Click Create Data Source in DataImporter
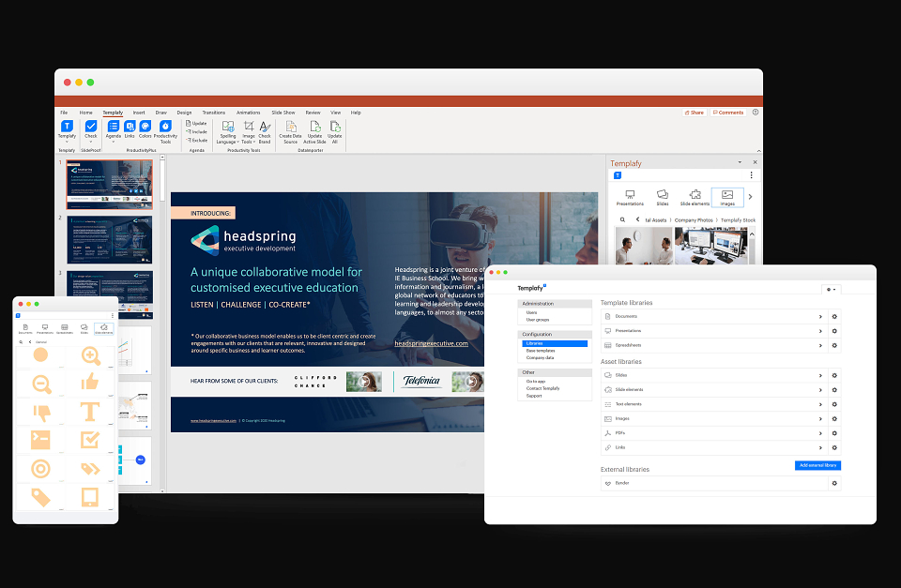This screenshot has height=588, width=901. (x=290, y=132)
